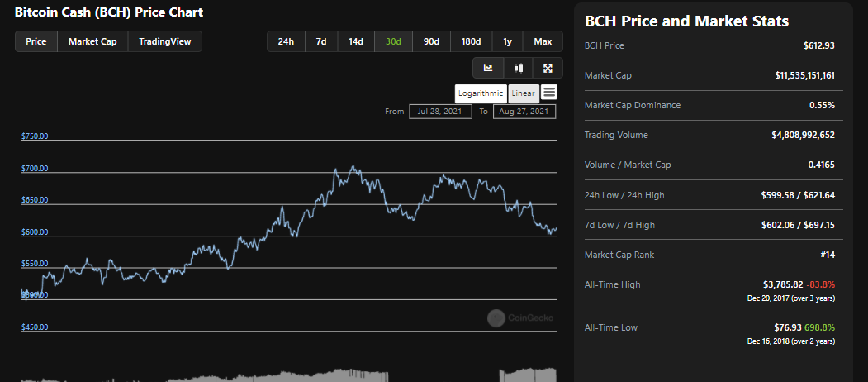Set the chart range to 180d
The image size is (868, 382).
471,41
